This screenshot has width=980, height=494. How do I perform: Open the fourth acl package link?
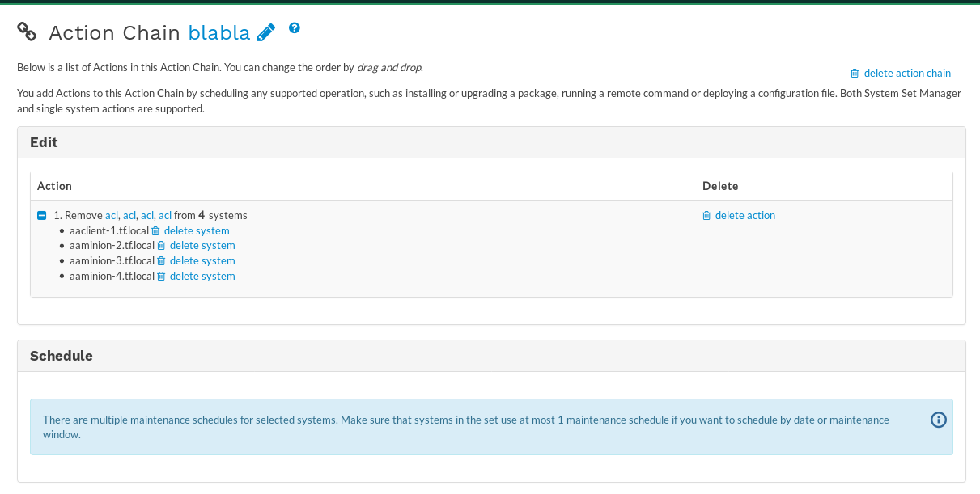coord(165,215)
